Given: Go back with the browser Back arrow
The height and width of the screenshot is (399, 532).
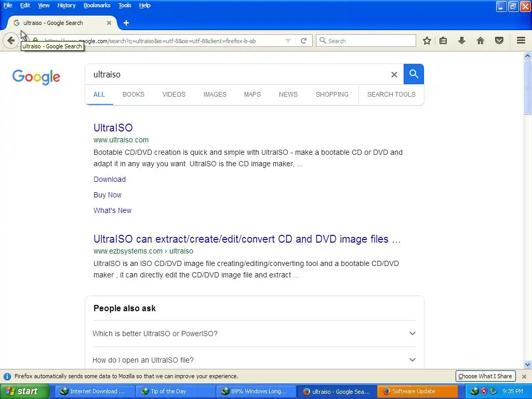Looking at the screenshot, I should point(11,41).
